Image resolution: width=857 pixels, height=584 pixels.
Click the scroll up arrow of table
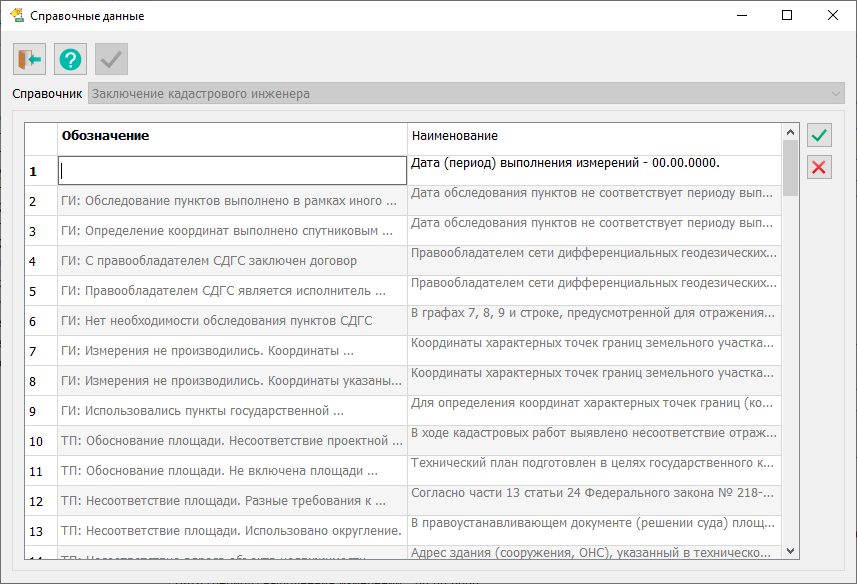[790, 132]
